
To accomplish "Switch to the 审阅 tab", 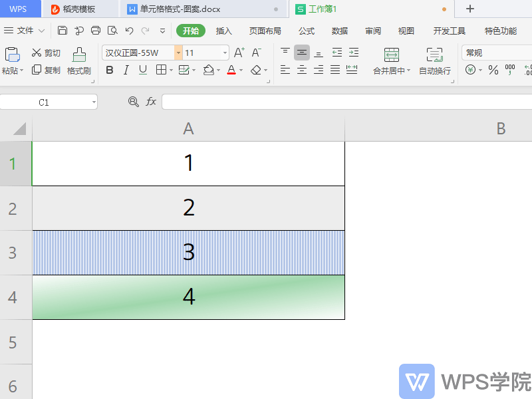I will 373,31.
